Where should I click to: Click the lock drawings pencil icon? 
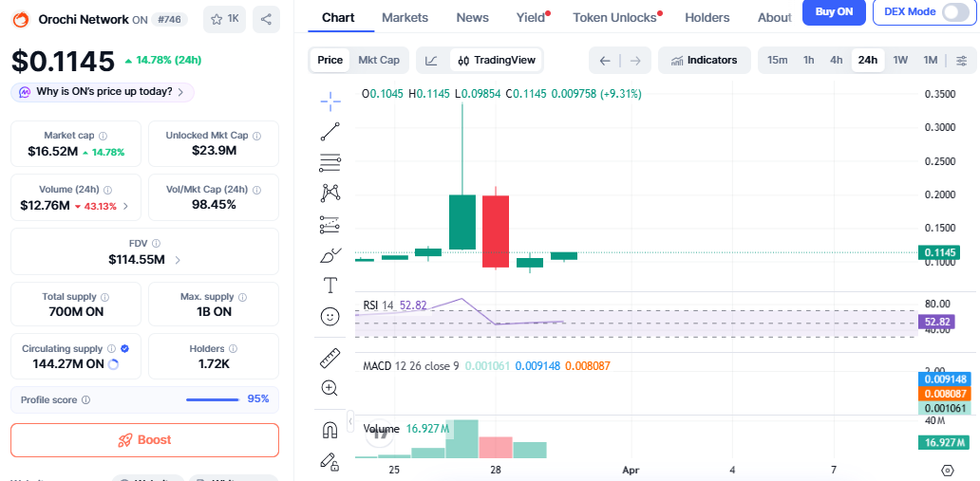click(x=330, y=461)
